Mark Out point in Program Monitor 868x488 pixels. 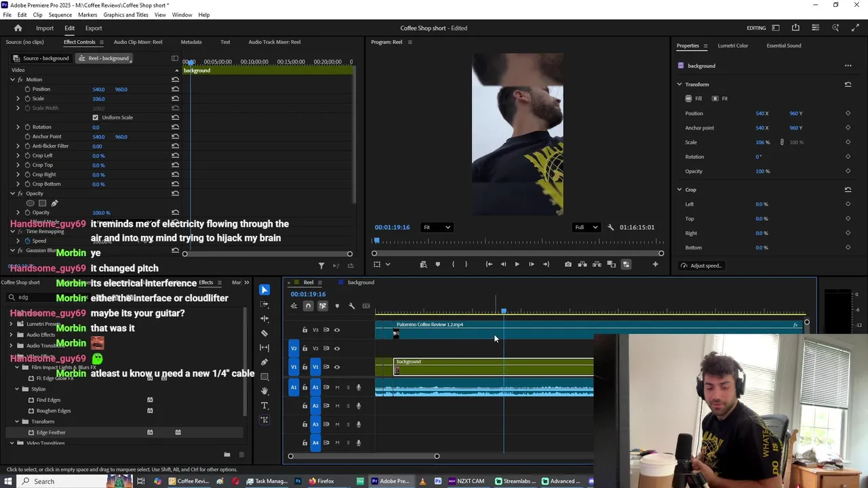click(x=466, y=264)
